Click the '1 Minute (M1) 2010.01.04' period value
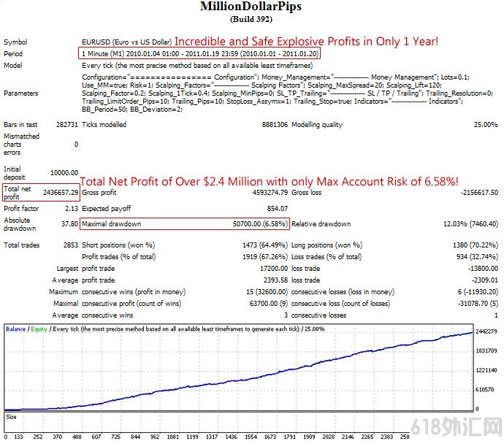Image resolution: width=504 pixels, height=441 pixels. click(199, 53)
